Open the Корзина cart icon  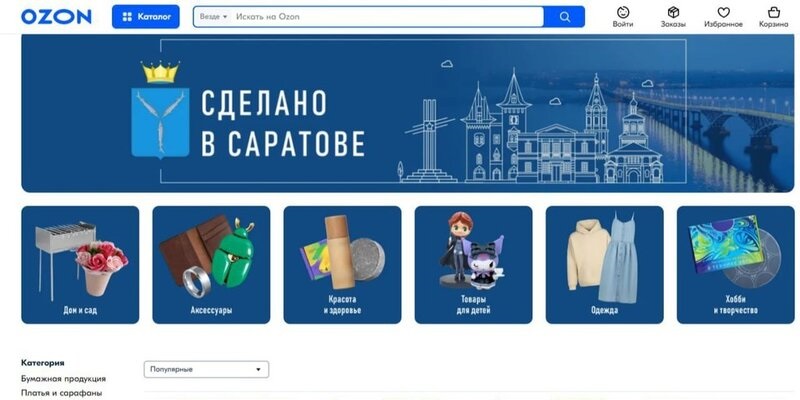click(x=773, y=17)
